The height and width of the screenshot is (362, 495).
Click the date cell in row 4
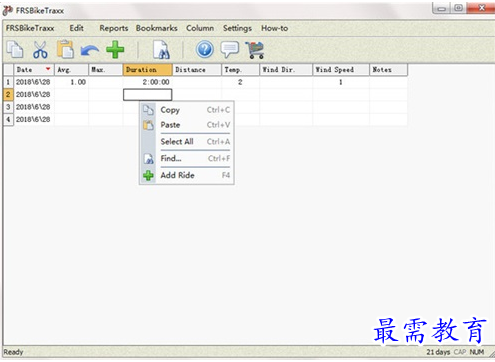pos(34,119)
